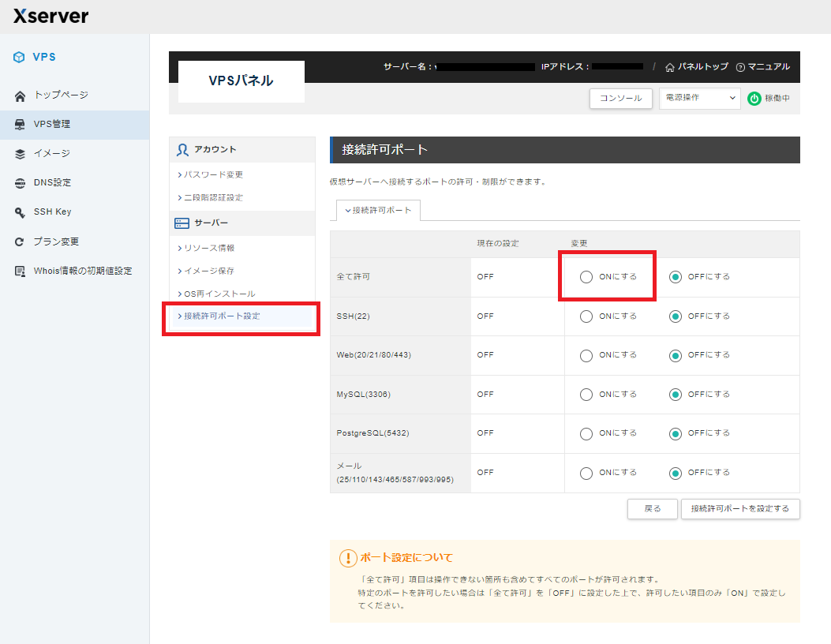Click the 接続許可ポートを設定する button
This screenshot has height=644, width=831.
[739, 509]
